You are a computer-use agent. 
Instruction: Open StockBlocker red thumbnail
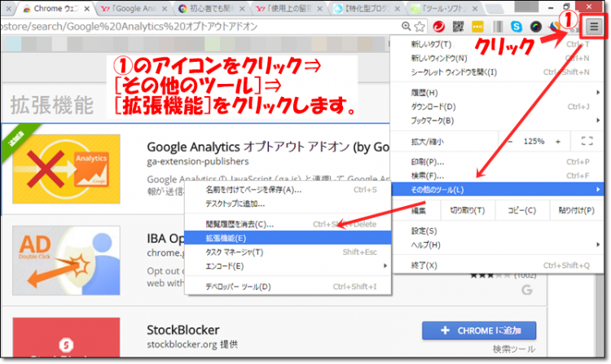tap(66, 337)
